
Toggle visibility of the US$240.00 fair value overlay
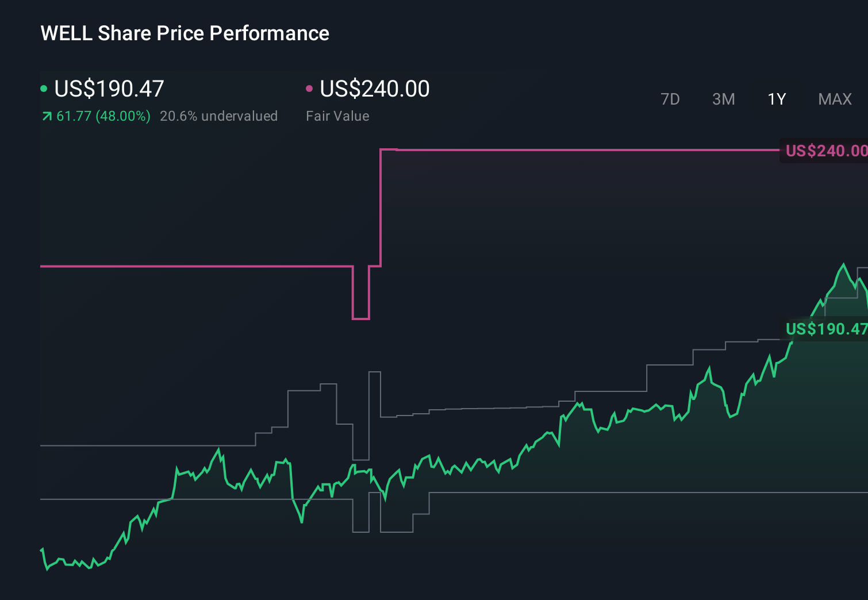click(310, 88)
